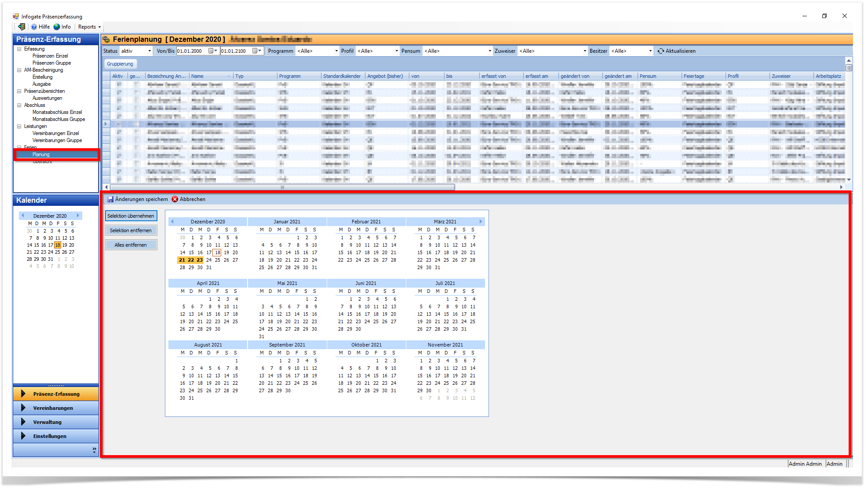Image resolution: width=868 pixels, height=489 pixels.
Task: Select Monatsabschluss Gruppe
Action: click(58, 119)
